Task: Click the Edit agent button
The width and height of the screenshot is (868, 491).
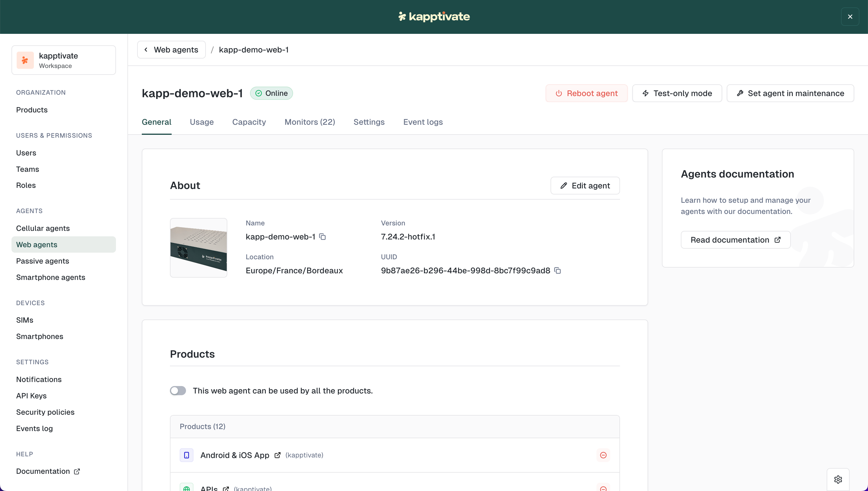Action: 585,186
